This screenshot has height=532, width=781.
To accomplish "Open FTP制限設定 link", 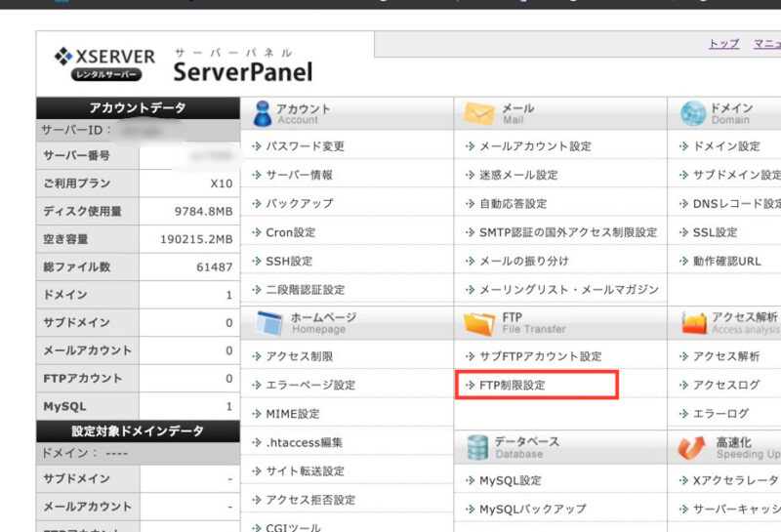I will tap(512, 386).
